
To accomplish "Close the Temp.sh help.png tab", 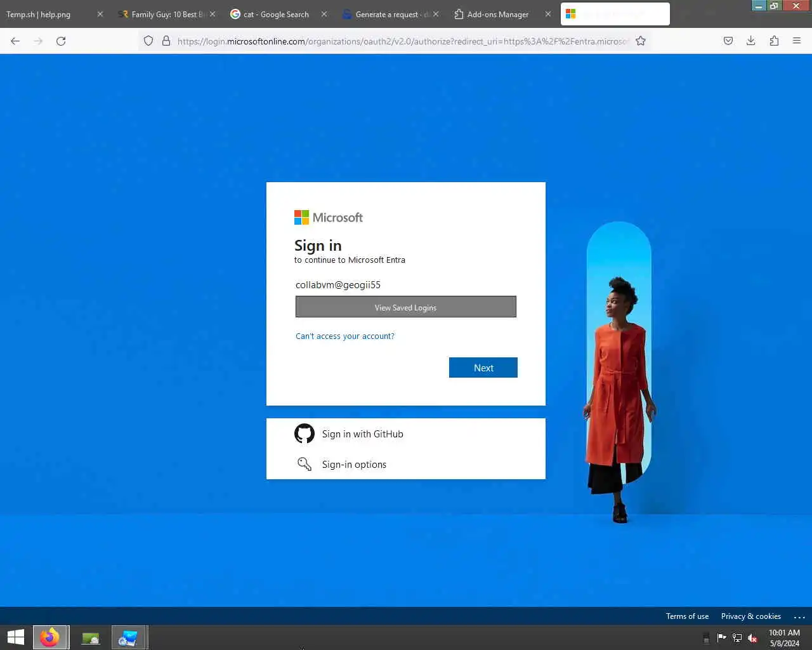I will click(100, 14).
